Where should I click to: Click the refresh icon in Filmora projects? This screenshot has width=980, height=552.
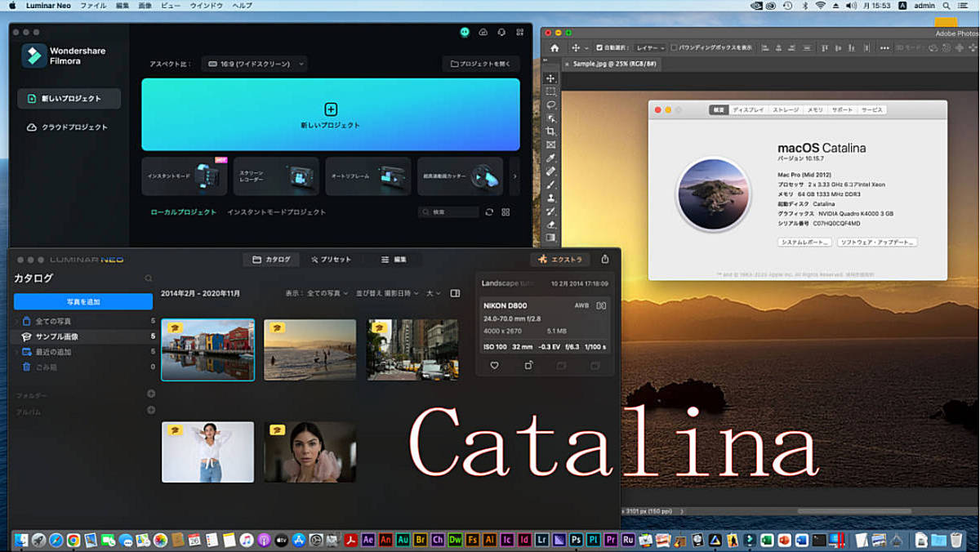[489, 212]
